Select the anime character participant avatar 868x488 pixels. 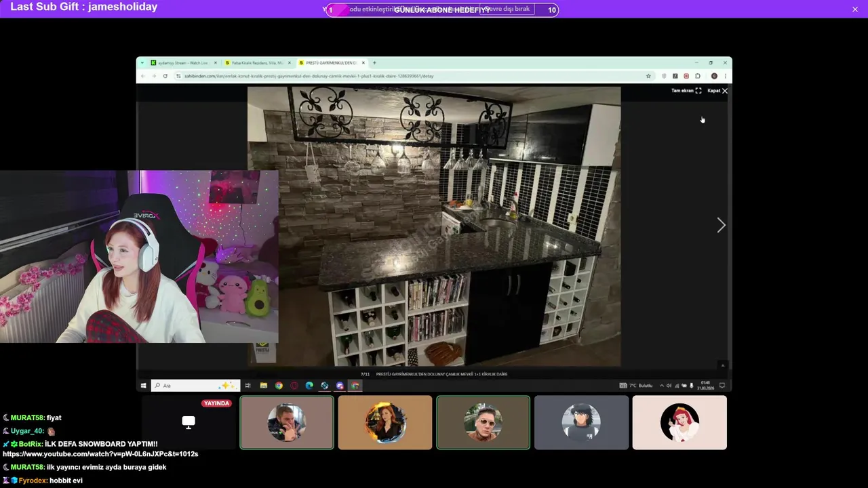click(581, 422)
